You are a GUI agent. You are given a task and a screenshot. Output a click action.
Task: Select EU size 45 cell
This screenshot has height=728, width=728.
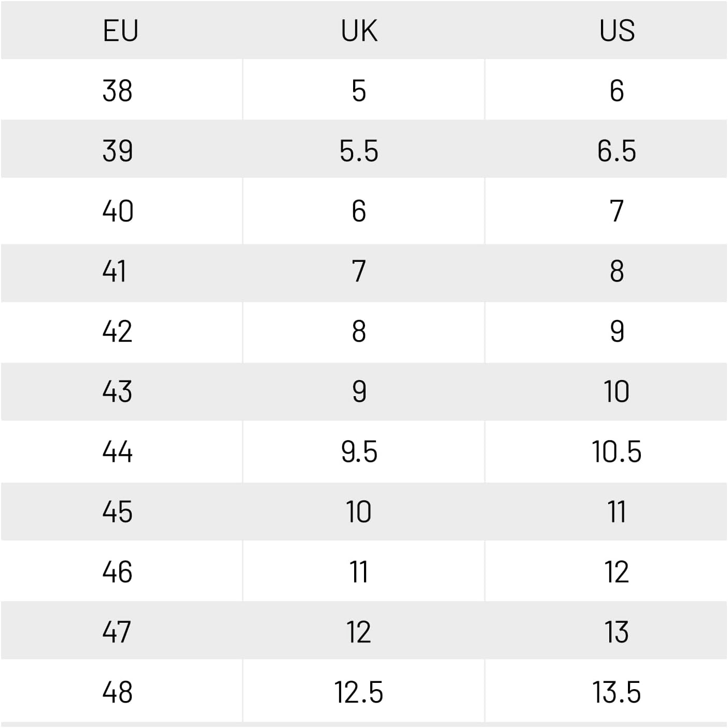[118, 512]
